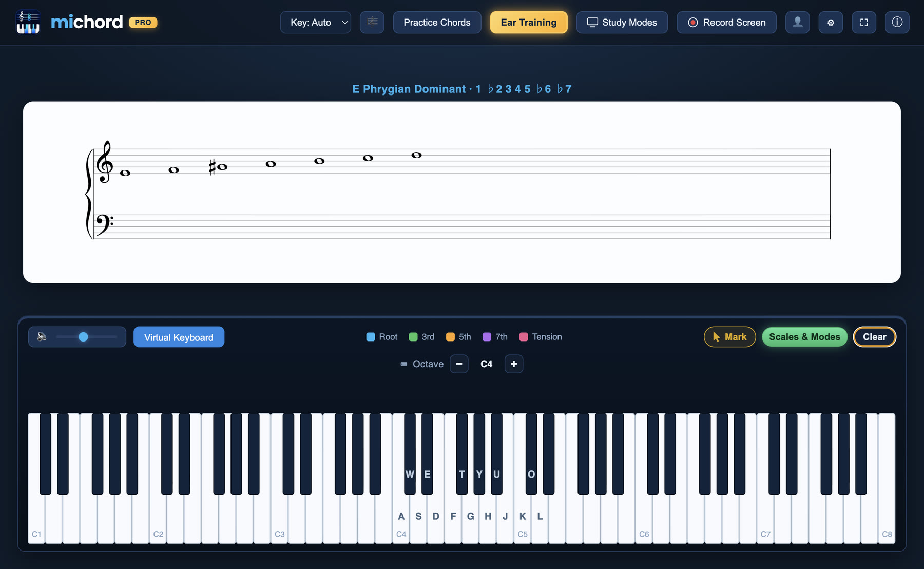Play the black key labeled E
This screenshot has height=569, width=924.
[x=427, y=454]
